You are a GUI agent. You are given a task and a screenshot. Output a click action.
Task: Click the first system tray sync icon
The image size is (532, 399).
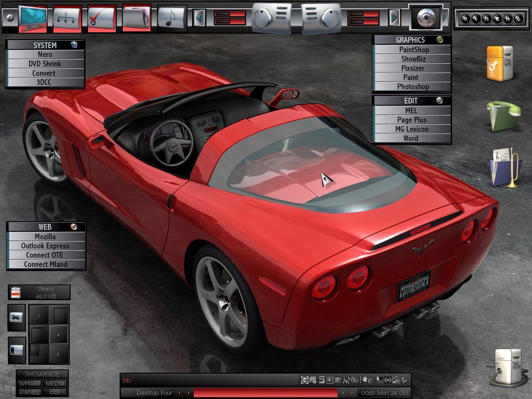coord(305,380)
